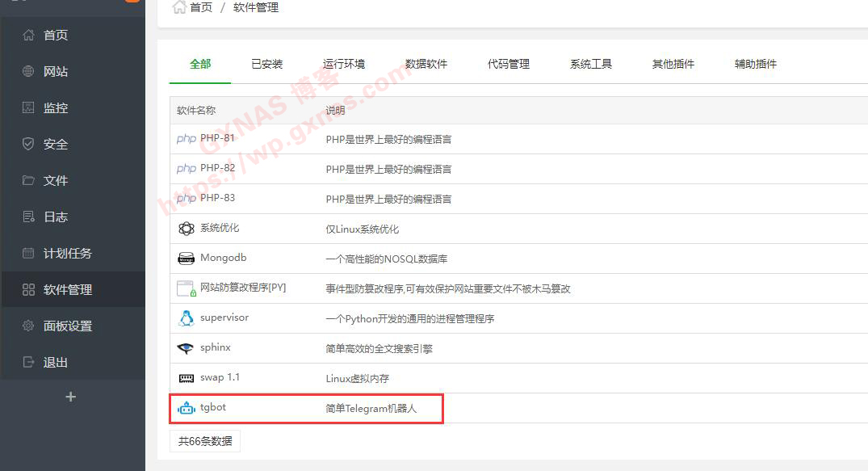Go to 计划任务 in sidebar

[68, 254]
